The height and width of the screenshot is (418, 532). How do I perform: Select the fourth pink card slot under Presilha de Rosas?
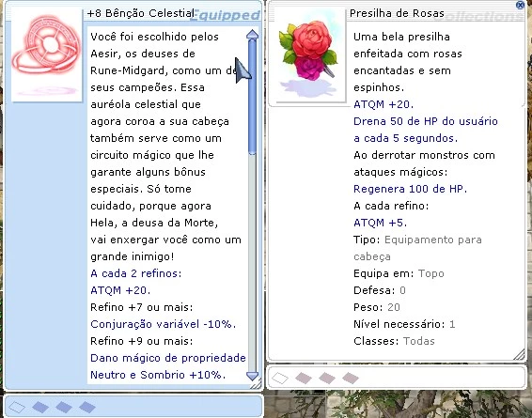point(351,378)
